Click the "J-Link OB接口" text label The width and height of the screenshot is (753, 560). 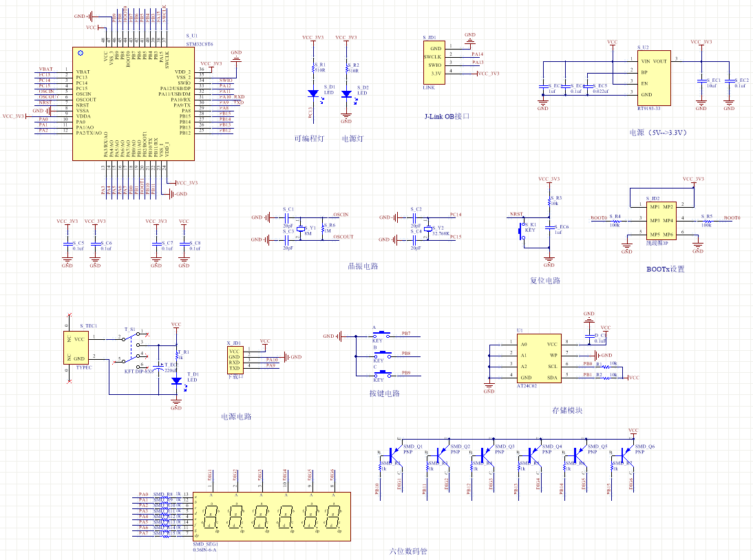447,116
